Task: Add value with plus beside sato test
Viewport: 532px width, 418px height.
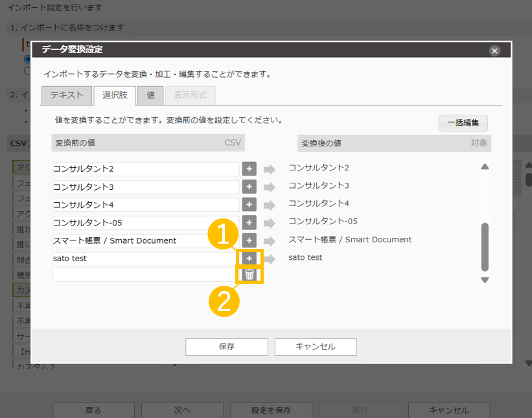Action: (249, 258)
